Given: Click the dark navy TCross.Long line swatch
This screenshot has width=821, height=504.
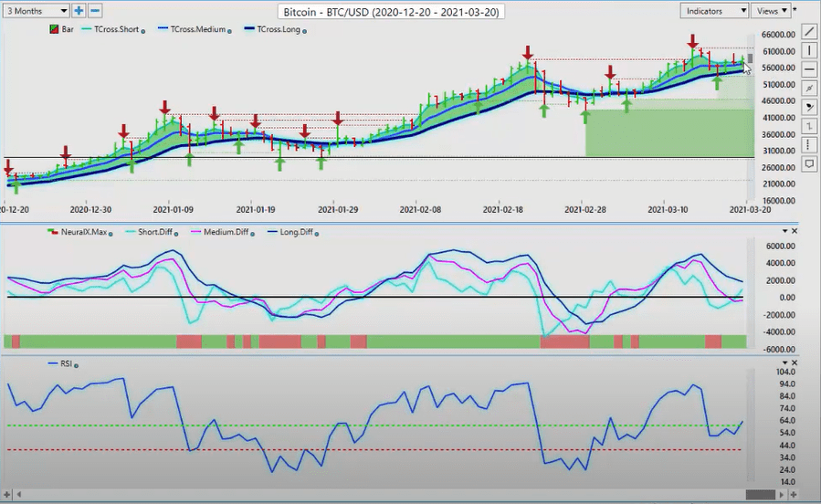Looking at the screenshot, I should tap(249, 29).
